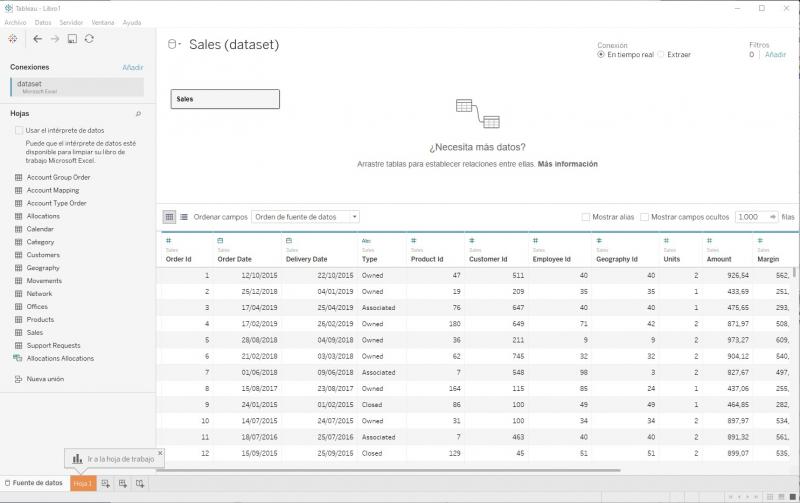Viewport: 800px width, 503px height.
Task: Click the 'Ir a la hoja de trabajo' tooltip
Action: point(114,459)
